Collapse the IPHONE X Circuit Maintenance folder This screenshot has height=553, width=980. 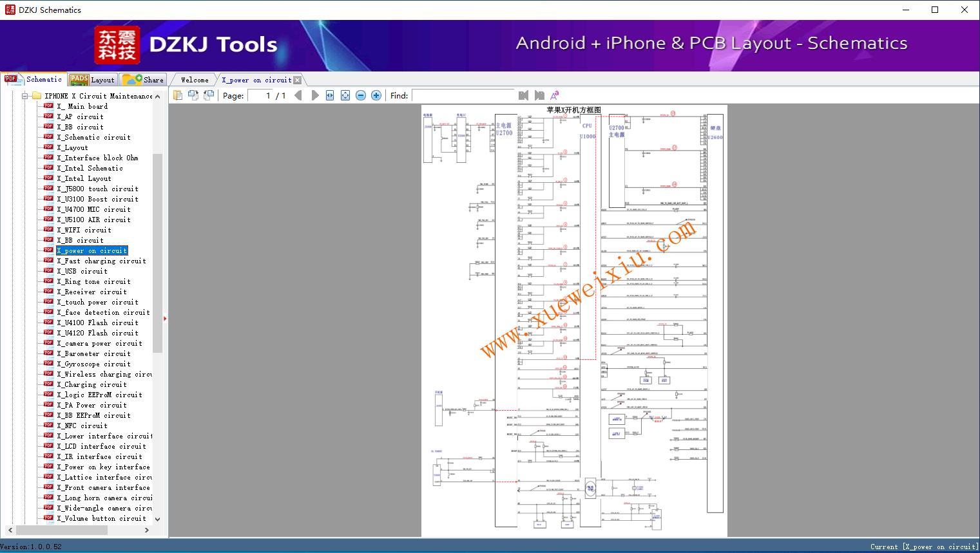click(x=25, y=96)
